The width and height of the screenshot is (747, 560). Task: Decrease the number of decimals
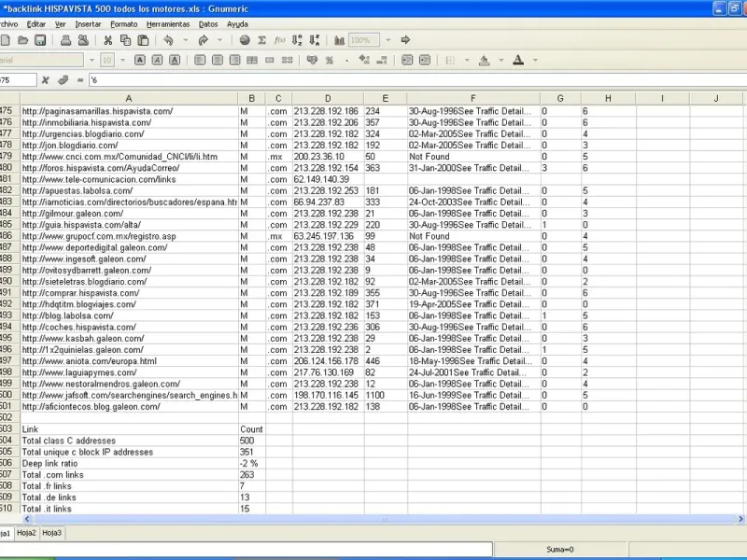(x=382, y=60)
